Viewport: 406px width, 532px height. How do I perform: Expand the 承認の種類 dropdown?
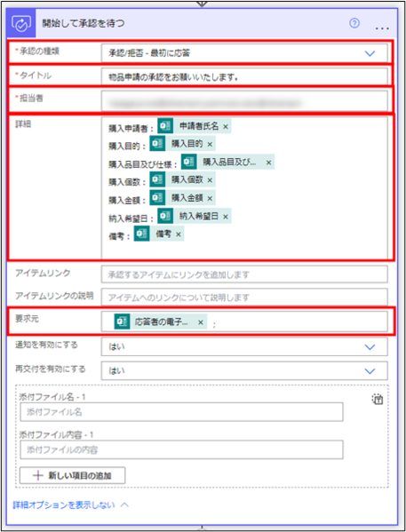(370, 53)
